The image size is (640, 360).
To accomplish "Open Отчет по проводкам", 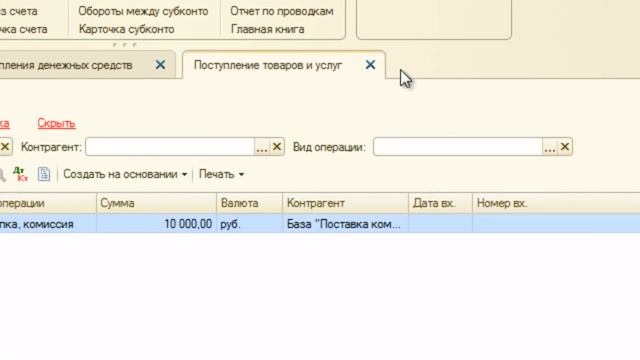I will tap(282, 11).
